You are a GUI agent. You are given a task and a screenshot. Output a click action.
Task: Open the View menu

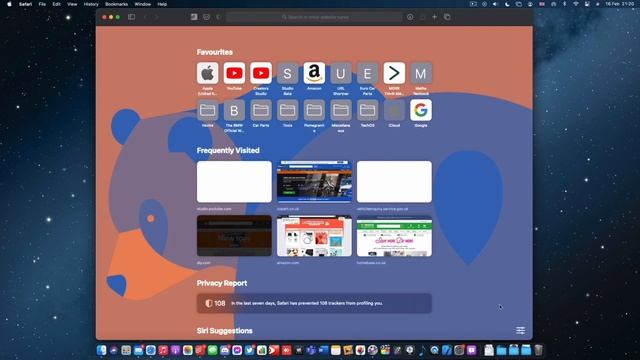[72, 4]
